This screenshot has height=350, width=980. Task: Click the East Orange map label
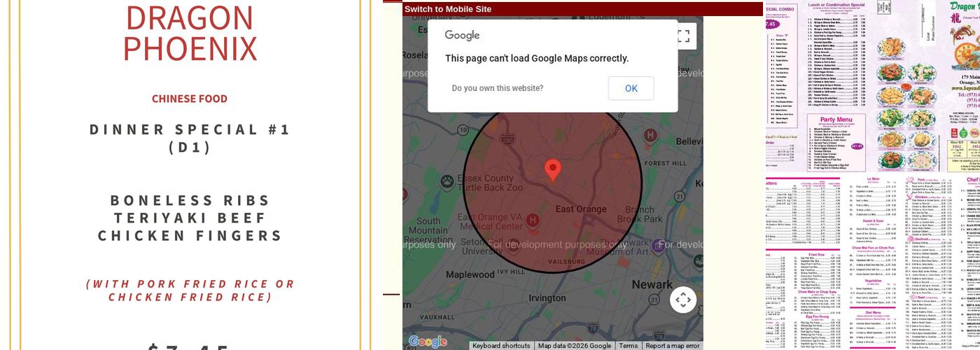coord(581,209)
